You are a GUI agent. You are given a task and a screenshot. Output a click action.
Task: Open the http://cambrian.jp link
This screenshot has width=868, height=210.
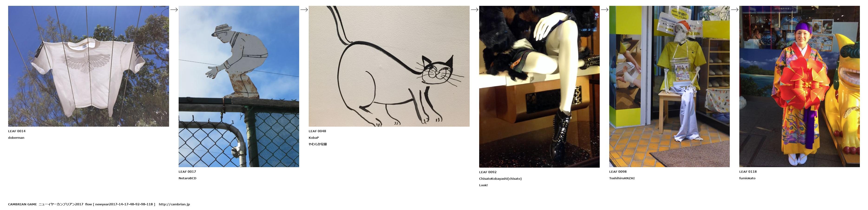click(x=174, y=204)
